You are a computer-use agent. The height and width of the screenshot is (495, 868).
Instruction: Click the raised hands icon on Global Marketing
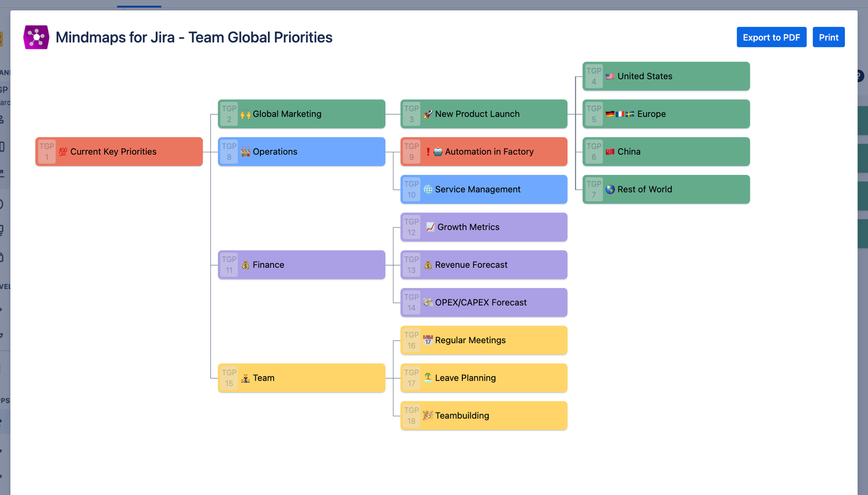[245, 114]
